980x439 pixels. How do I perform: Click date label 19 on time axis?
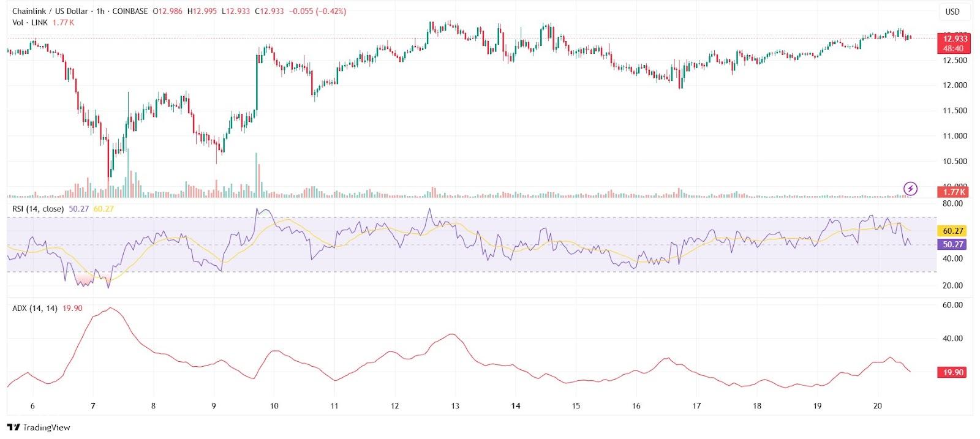[x=817, y=405]
